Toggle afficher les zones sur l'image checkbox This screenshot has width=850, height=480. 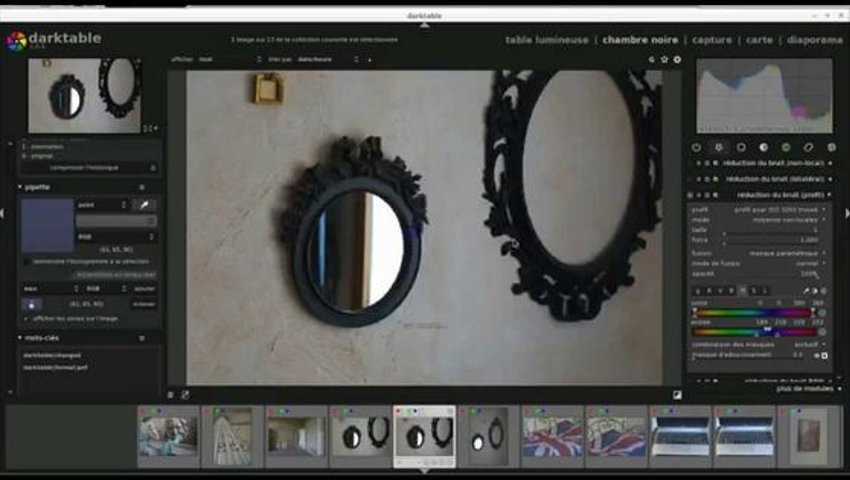point(27,319)
